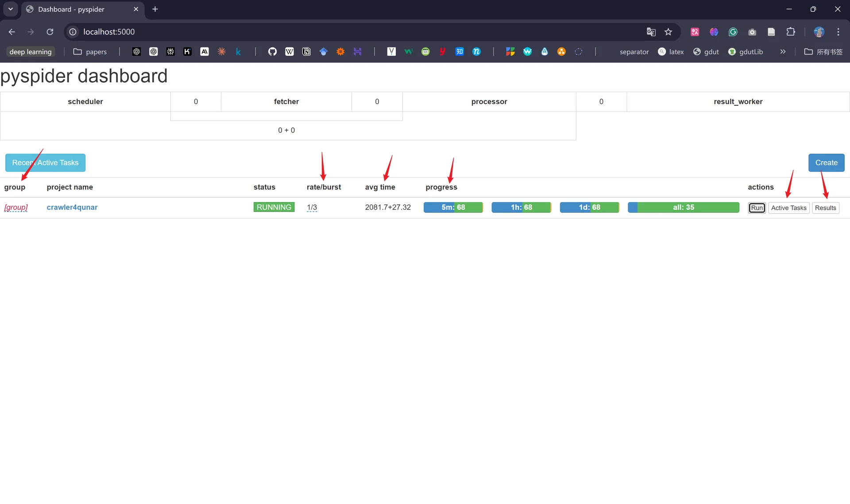Open the Chrome extensions puzzle icon

click(x=791, y=32)
